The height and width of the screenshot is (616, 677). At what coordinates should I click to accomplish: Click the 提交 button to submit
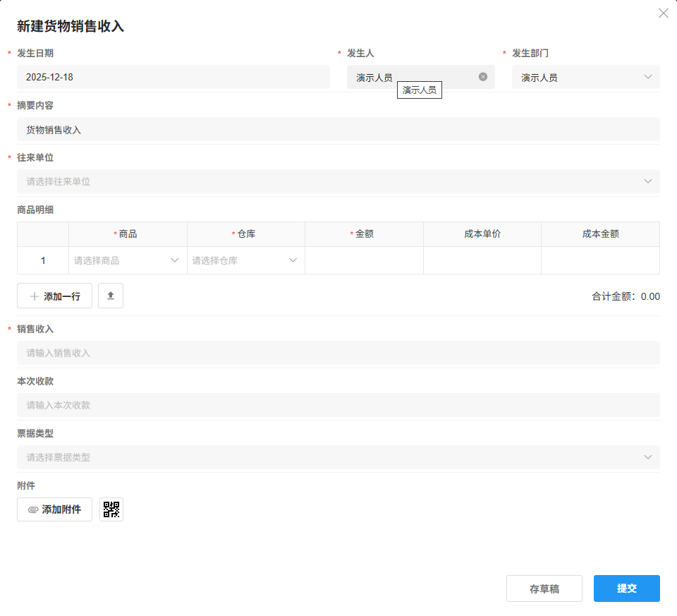pyautogui.click(x=626, y=588)
